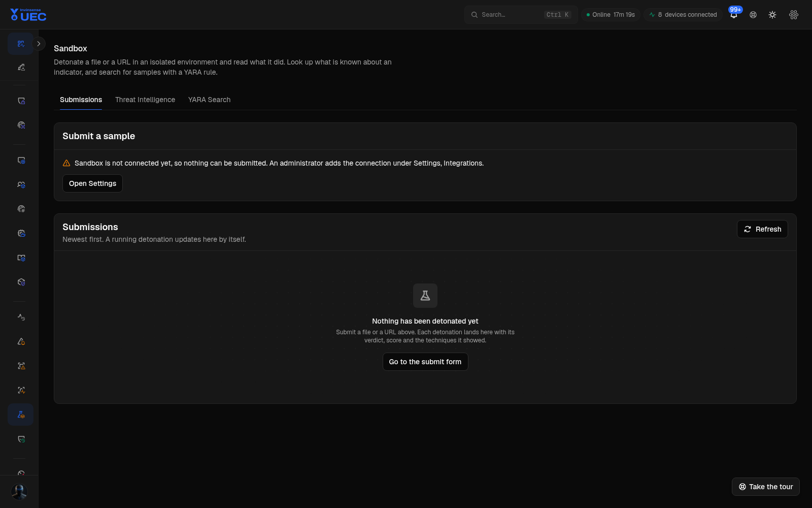Image resolution: width=812 pixels, height=508 pixels.
Task: Open the activity history sidebar icon
Action: (x=21, y=317)
